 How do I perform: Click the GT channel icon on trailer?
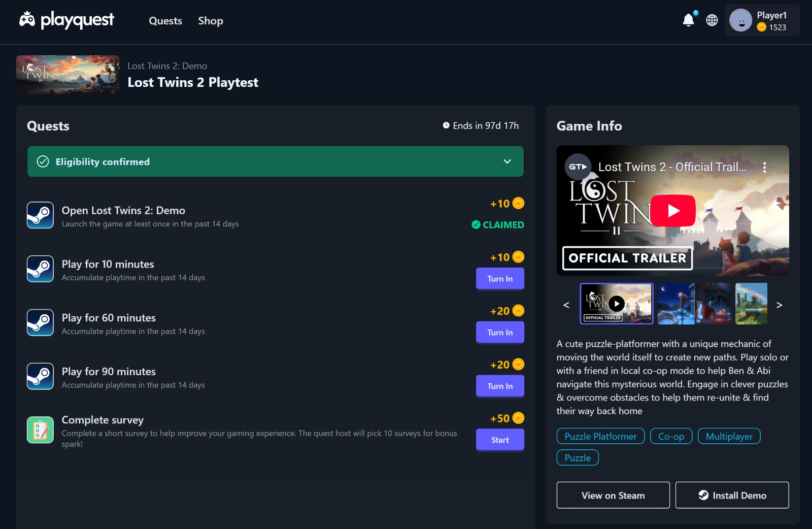[578, 167]
